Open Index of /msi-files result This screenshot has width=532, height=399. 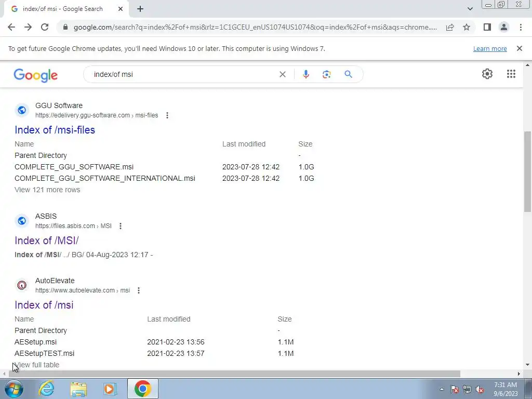click(55, 130)
